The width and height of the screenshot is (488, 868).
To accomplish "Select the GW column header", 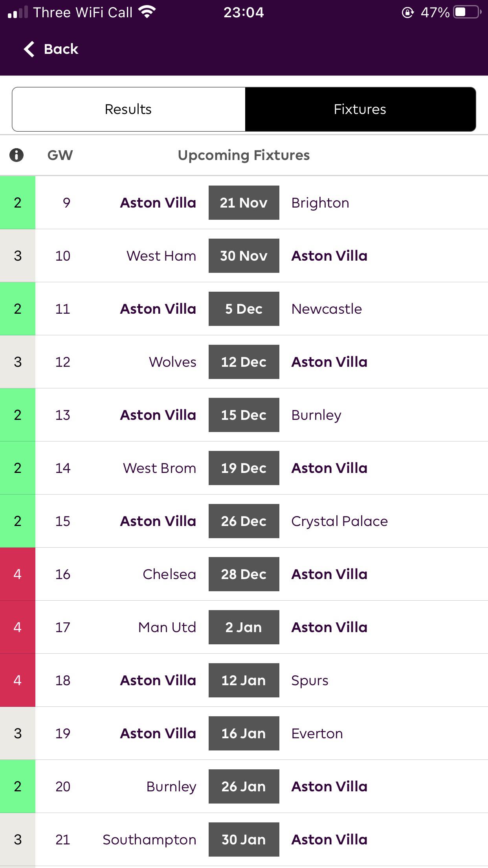I will click(60, 155).
